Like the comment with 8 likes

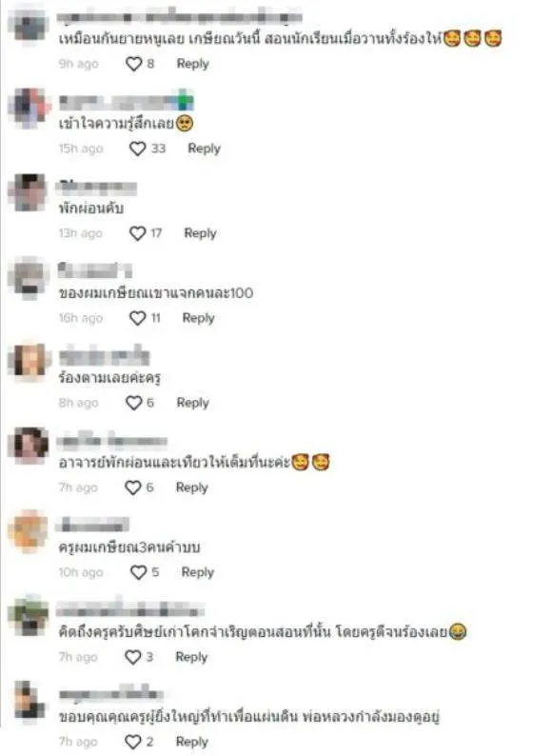pyautogui.click(x=133, y=64)
